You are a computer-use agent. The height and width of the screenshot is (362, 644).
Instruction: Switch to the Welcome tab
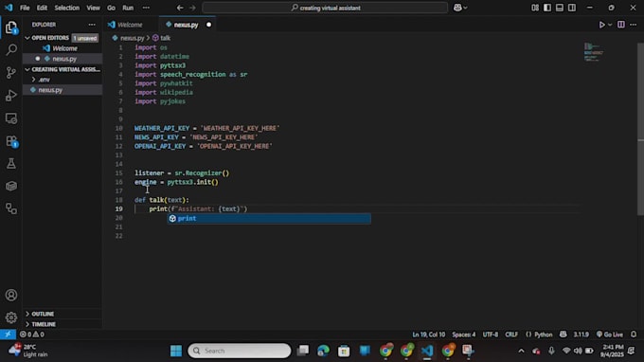(x=130, y=25)
